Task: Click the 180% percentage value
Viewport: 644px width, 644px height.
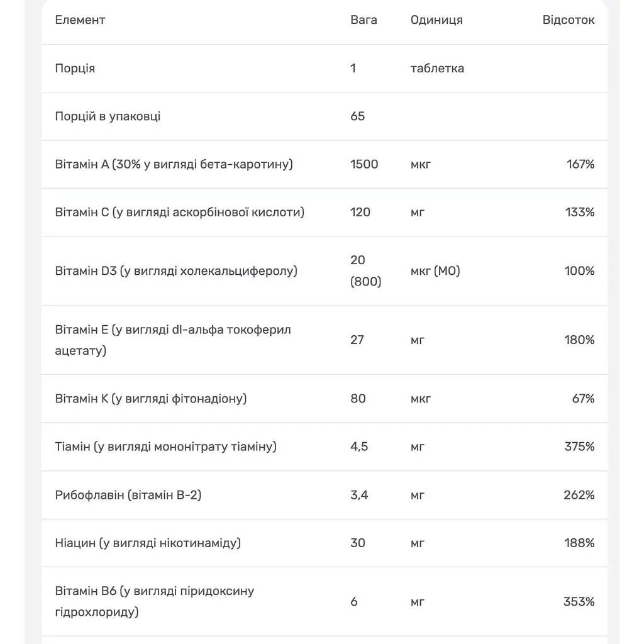Action: coord(579,340)
